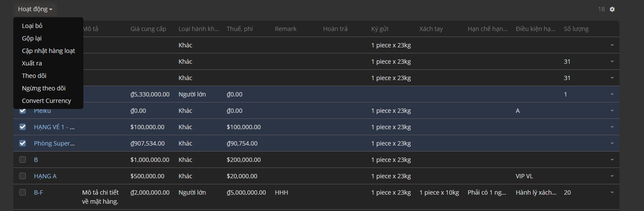This screenshot has height=211, width=644.
Task: Choose Xuất ra to export records
Action: [x=32, y=63]
